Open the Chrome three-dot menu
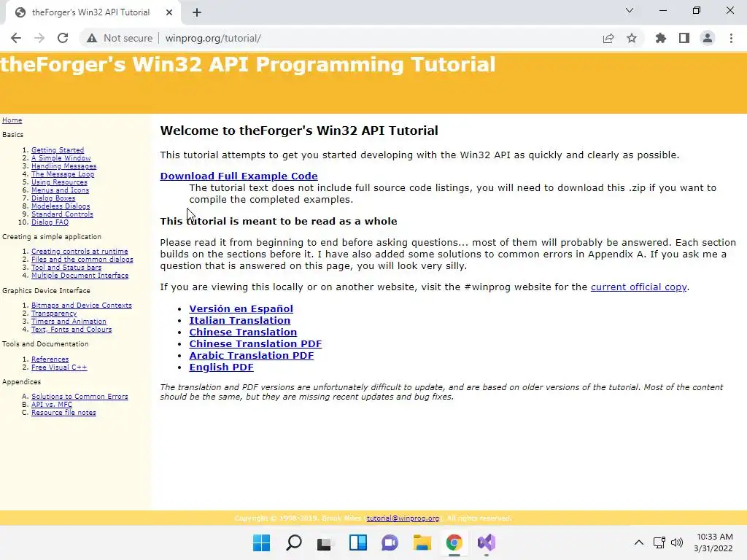 tap(731, 38)
